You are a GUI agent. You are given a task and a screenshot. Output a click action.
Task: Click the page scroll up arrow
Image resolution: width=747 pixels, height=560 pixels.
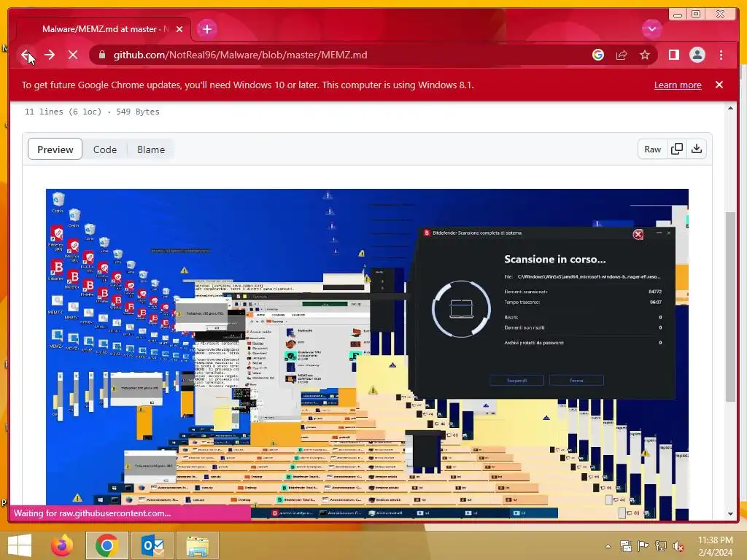730,108
